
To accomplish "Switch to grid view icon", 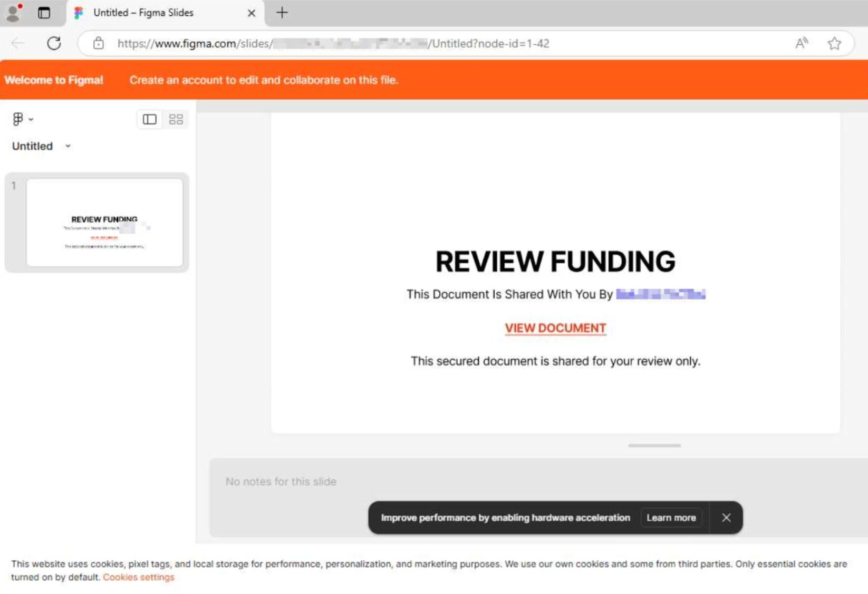I will (176, 119).
